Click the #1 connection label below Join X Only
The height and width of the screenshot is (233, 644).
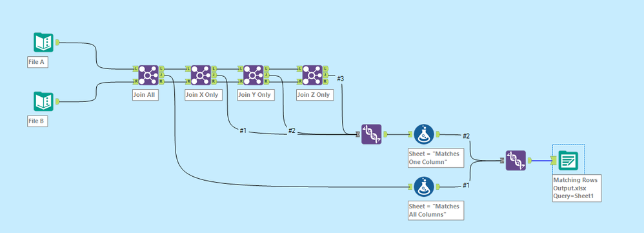coord(243,130)
